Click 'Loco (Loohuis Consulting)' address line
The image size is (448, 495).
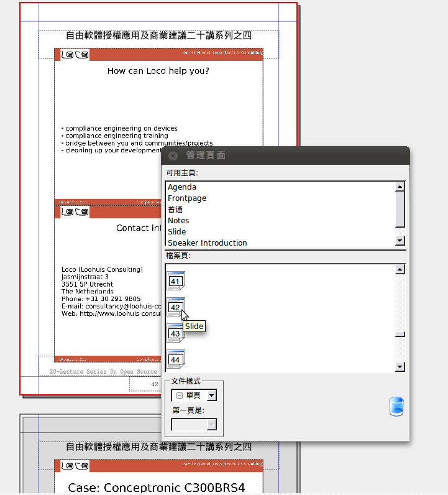pos(102,269)
